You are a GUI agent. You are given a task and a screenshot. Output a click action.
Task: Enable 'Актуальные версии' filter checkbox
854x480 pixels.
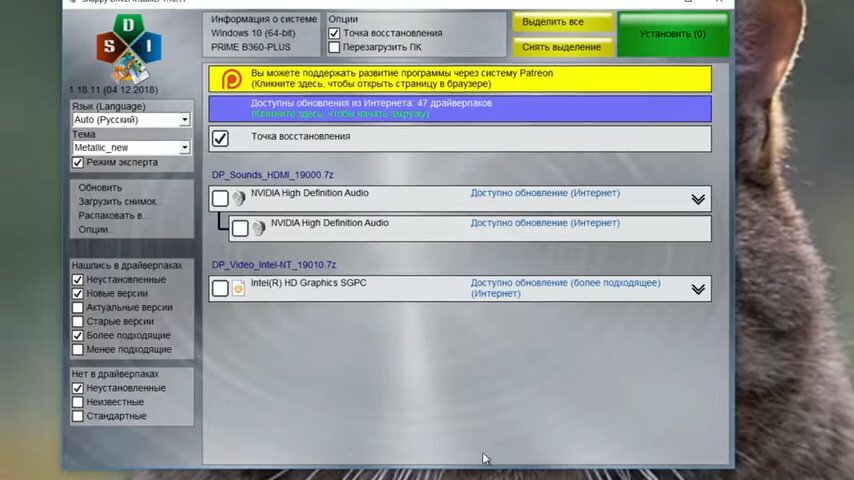pyautogui.click(x=78, y=307)
